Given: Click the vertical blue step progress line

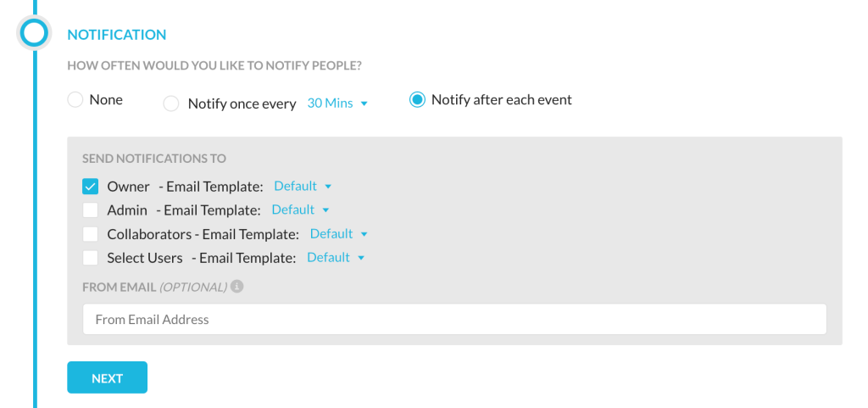Looking at the screenshot, I should 35,221.
